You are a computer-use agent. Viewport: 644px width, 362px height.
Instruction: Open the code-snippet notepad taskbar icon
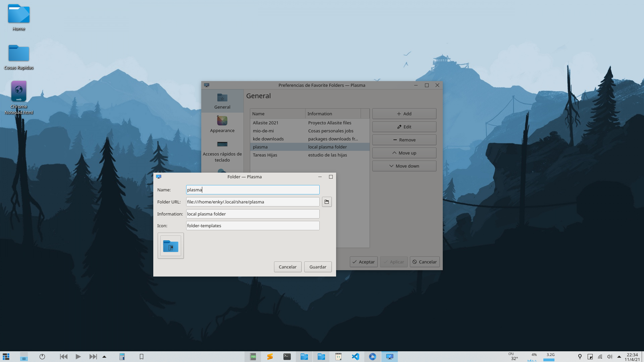pos(338,357)
